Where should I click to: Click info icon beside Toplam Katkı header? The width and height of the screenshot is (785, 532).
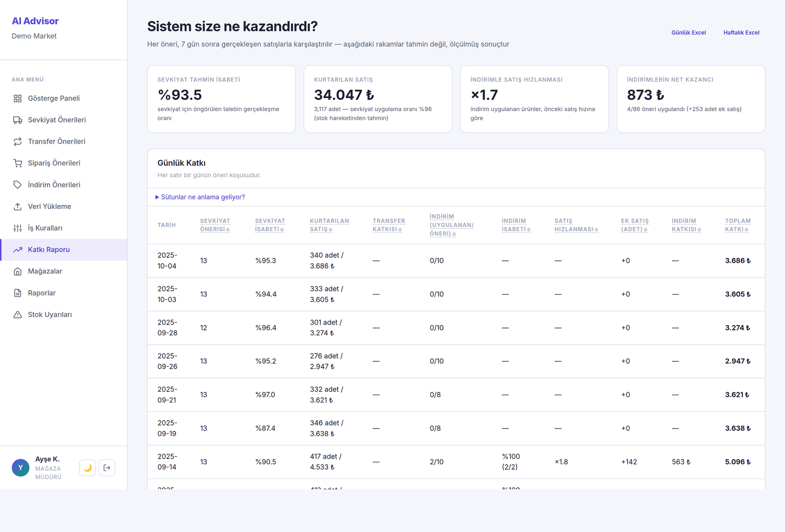tap(747, 229)
